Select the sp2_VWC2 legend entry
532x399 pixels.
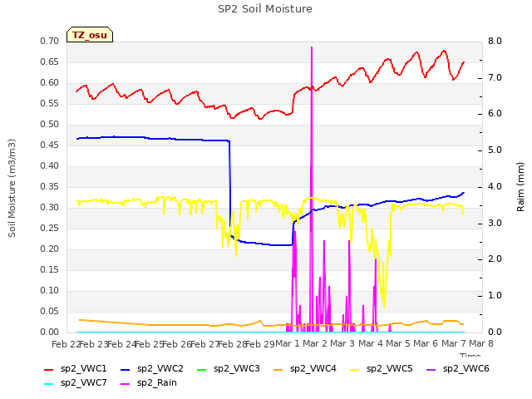pos(151,369)
